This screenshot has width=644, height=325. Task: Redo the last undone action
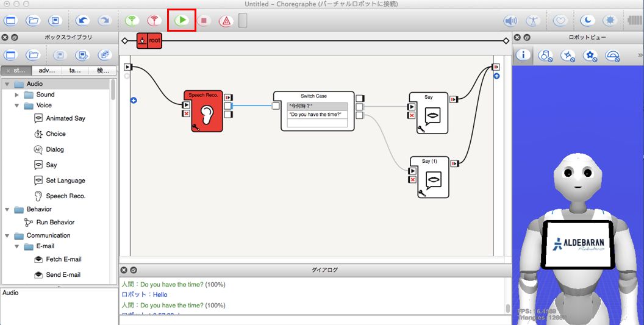(105, 21)
